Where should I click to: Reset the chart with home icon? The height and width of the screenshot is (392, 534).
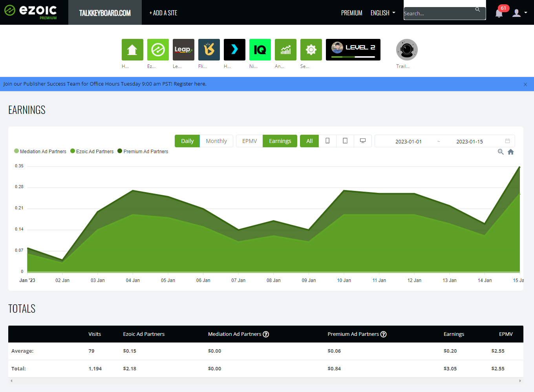point(511,152)
